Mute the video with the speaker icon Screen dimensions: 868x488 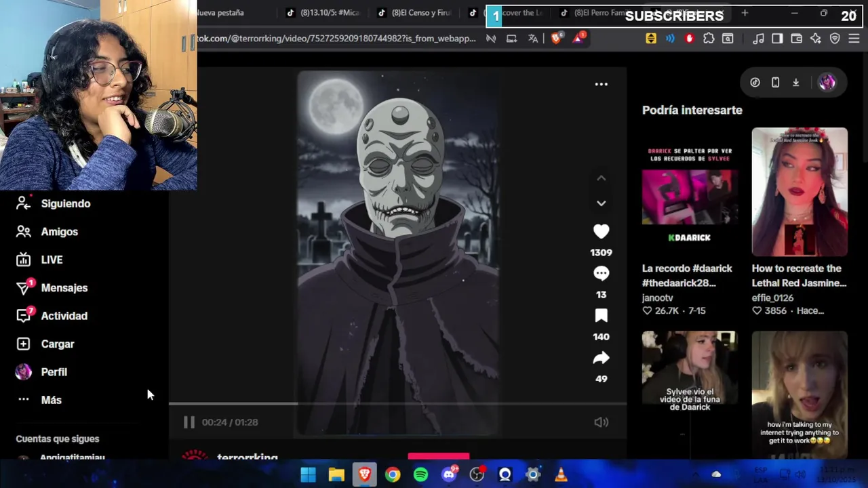pyautogui.click(x=601, y=422)
